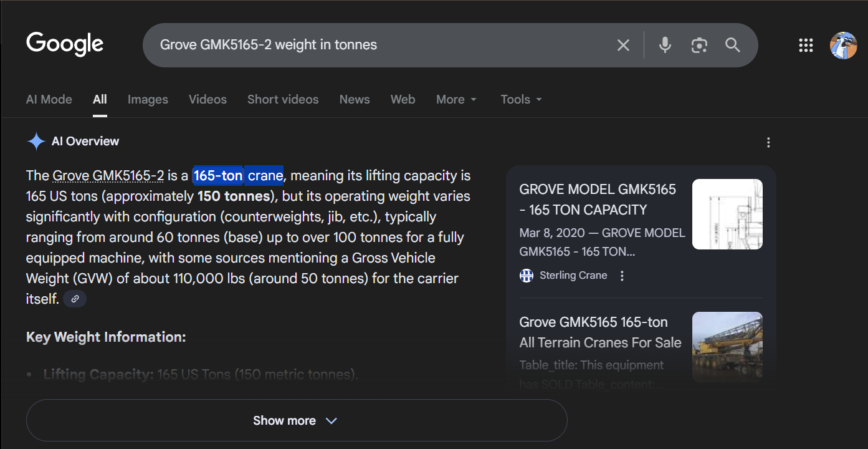Select the Short videos tab
Image resolution: width=868 pixels, height=449 pixels.
click(x=282, y=99)
